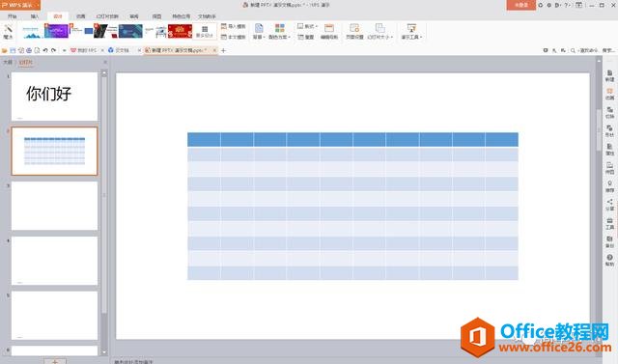This screenshot has height=364, width=618.
Task: Click the open folder icon in quick toolbar
Action: pos(4,50)
